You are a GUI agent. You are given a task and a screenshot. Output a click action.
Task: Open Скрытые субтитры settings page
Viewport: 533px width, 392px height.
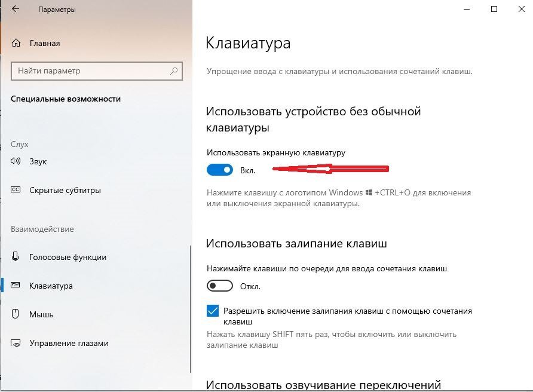[x=65, y=190]
